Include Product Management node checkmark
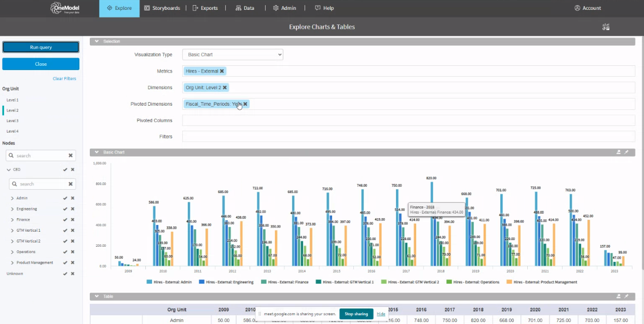 (65, 263)
